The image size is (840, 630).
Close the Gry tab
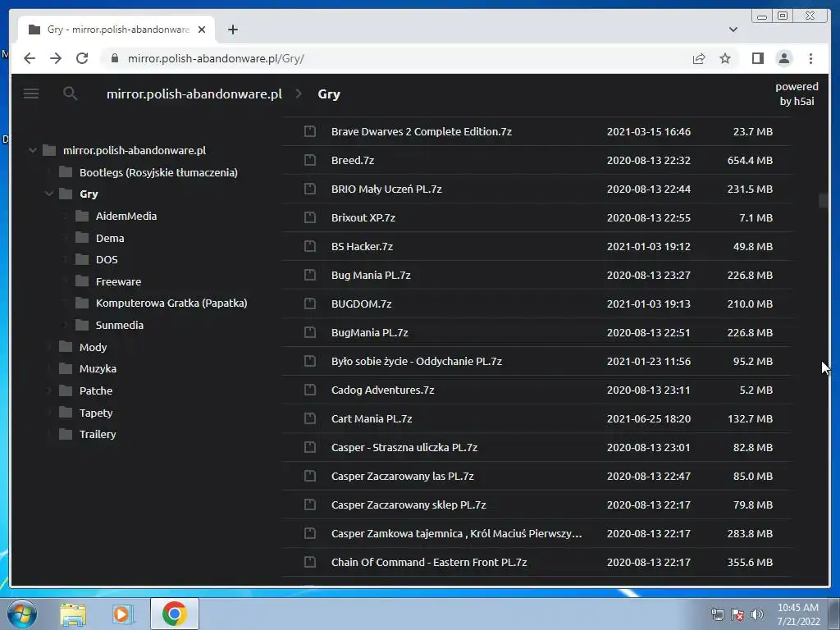click(x=202, y=30)
